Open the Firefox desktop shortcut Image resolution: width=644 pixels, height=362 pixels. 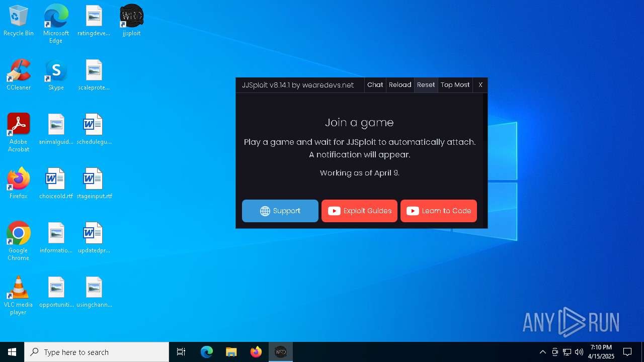coord(19,184)
